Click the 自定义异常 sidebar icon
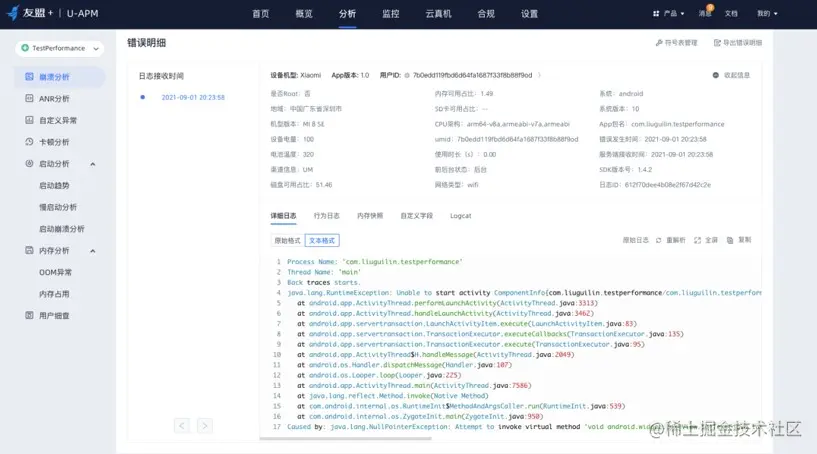The image size is (817, 454). 29,120
